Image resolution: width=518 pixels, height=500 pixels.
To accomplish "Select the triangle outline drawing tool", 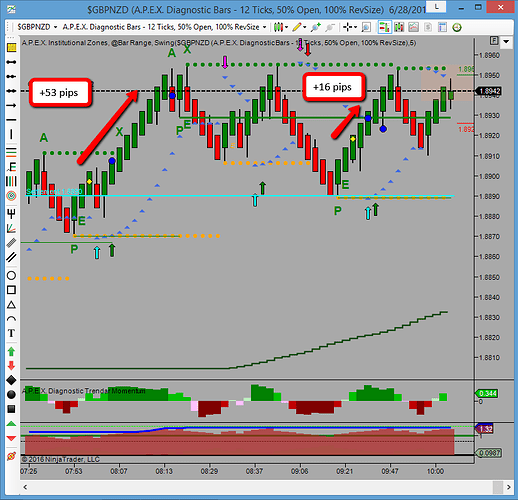I will point(11,304).
